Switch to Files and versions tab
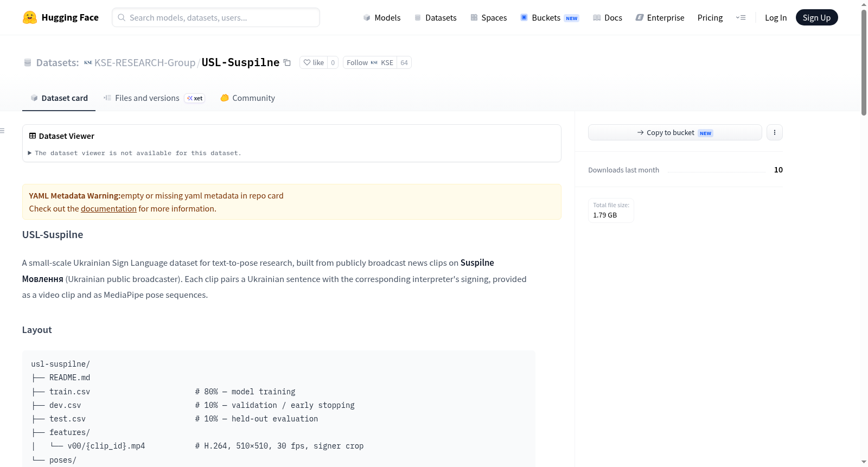The height and width of the screenshot is (467, 868). coord(154,98)
